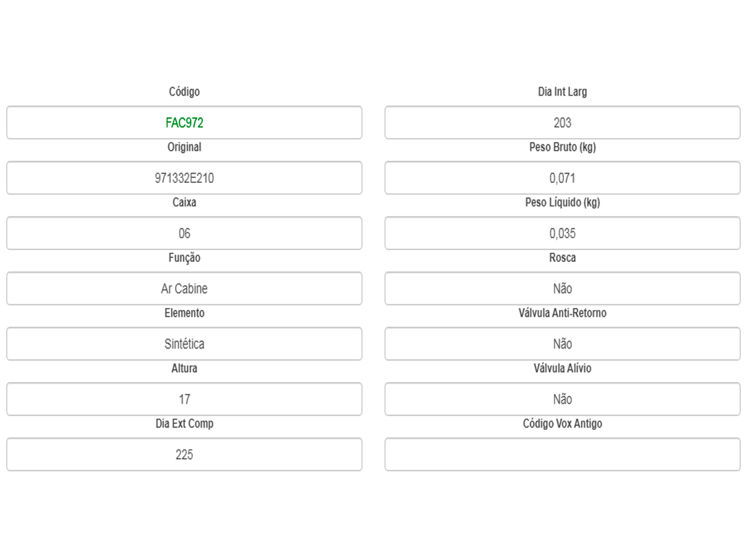Click the Código label text
The image size is (747, 560).
click(184, 92)
